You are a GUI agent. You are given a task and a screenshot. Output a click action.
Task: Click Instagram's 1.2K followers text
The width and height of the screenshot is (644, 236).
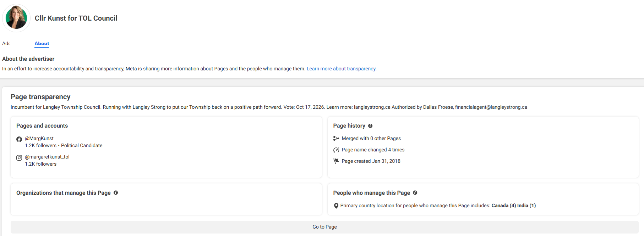pos(41,164)
